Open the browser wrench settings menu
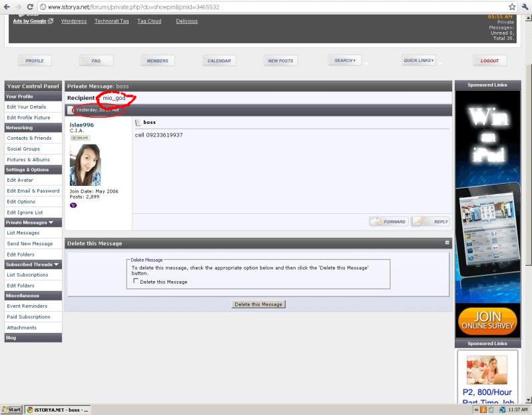 tap(525, 7)
